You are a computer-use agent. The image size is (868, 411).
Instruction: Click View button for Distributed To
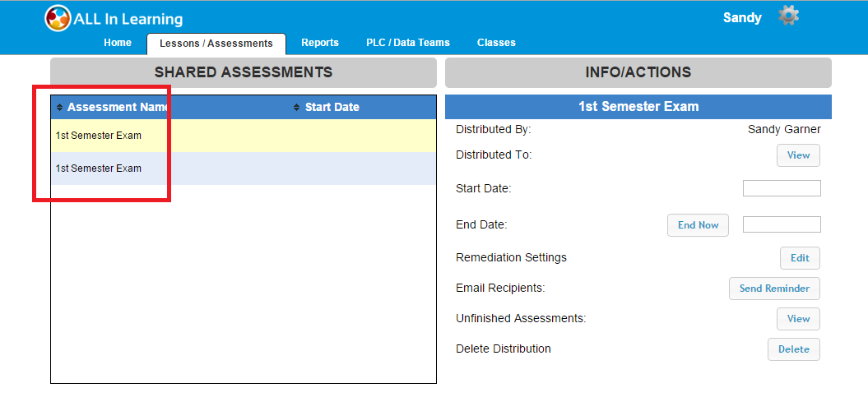pyautogui.click(x=798, y=155)
